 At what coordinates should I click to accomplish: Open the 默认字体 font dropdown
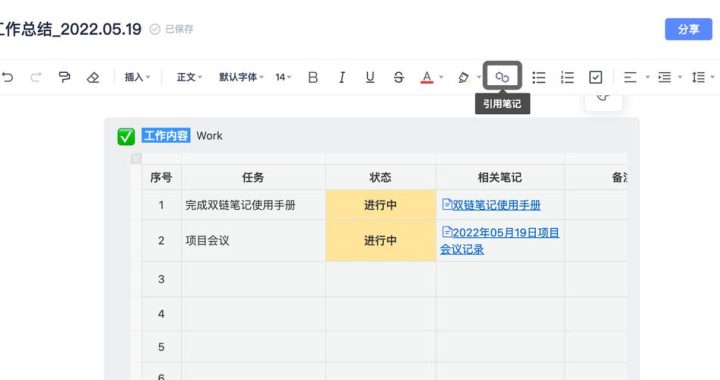click(x=241, y=77)
